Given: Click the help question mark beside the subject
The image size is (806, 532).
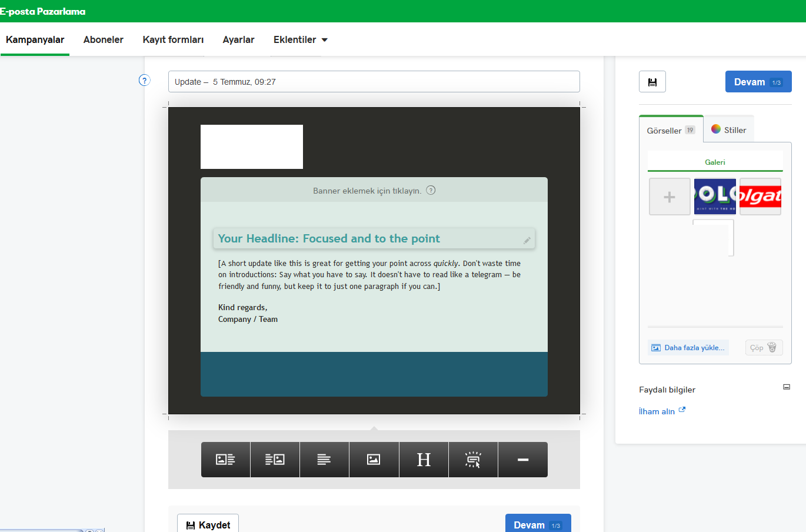Looking at the screenshot, I should (144, 81).
